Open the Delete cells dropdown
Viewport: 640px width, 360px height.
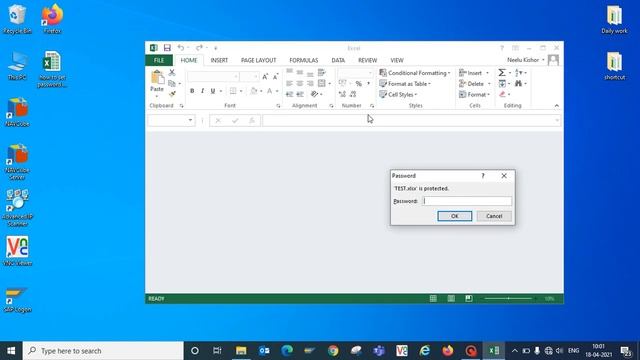click(x=475, y=84)
